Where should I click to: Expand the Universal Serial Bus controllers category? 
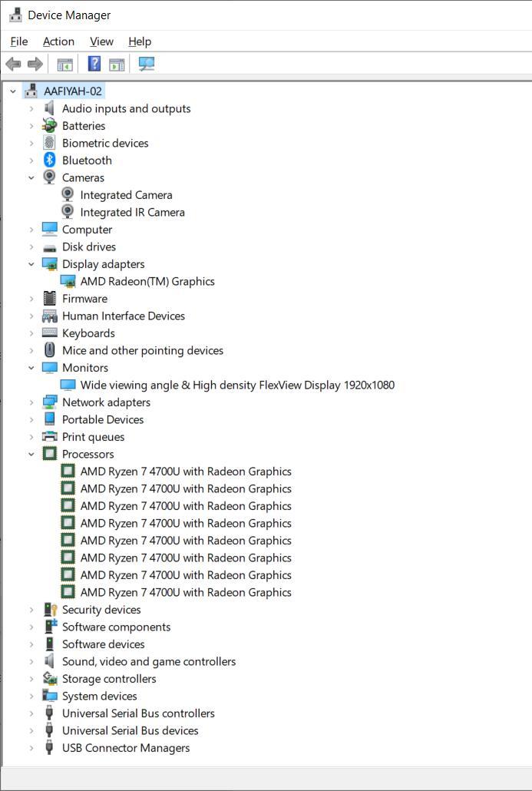tap(31, 713)
